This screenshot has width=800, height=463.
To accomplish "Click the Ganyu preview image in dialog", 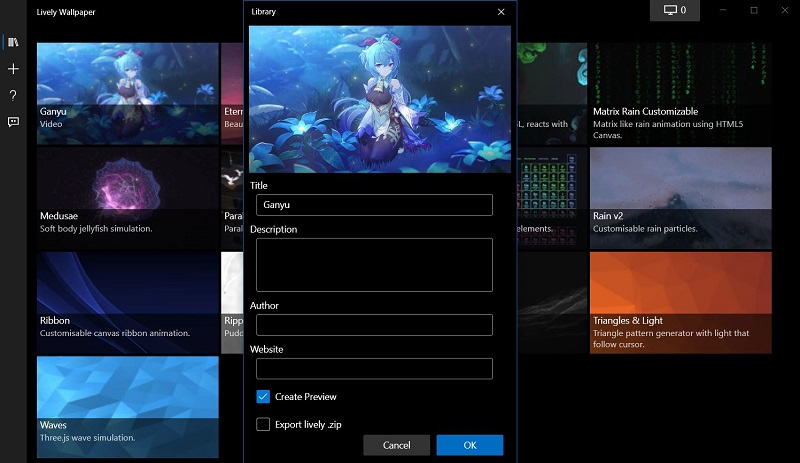I will (x=380, y=99).
